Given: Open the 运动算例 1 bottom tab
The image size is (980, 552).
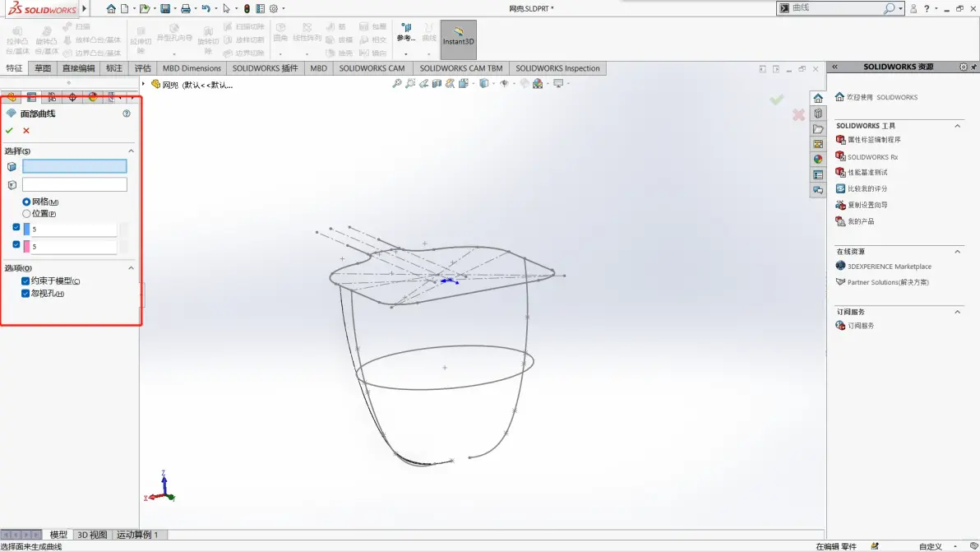Looking at the screenshot, I should (137, 535).
